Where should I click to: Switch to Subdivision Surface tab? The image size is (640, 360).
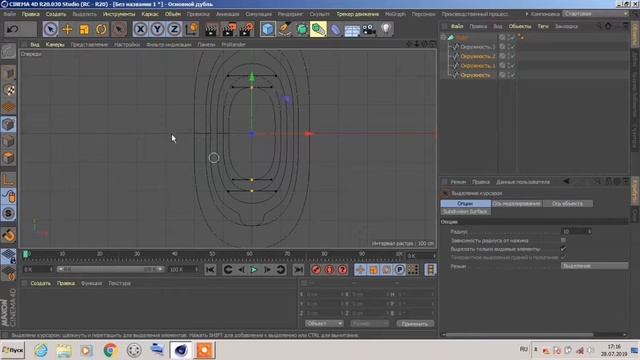click(x=465, y=211)
